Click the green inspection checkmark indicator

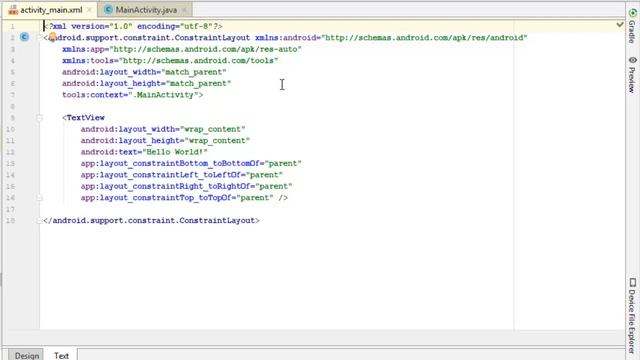pos(620,25)
